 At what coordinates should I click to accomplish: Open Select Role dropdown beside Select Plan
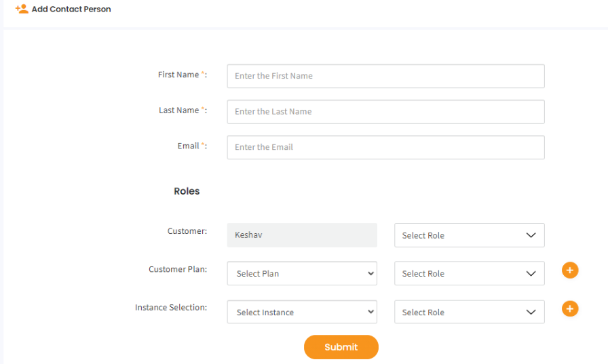469,273
